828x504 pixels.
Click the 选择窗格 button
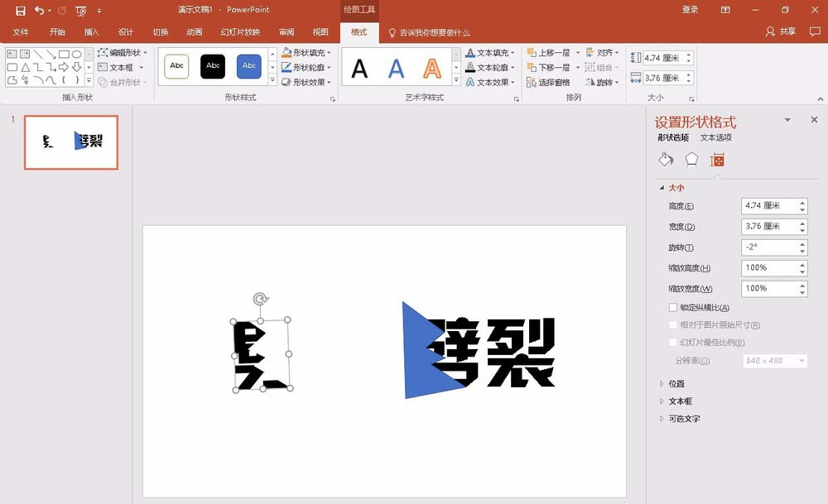click(548, 82)
